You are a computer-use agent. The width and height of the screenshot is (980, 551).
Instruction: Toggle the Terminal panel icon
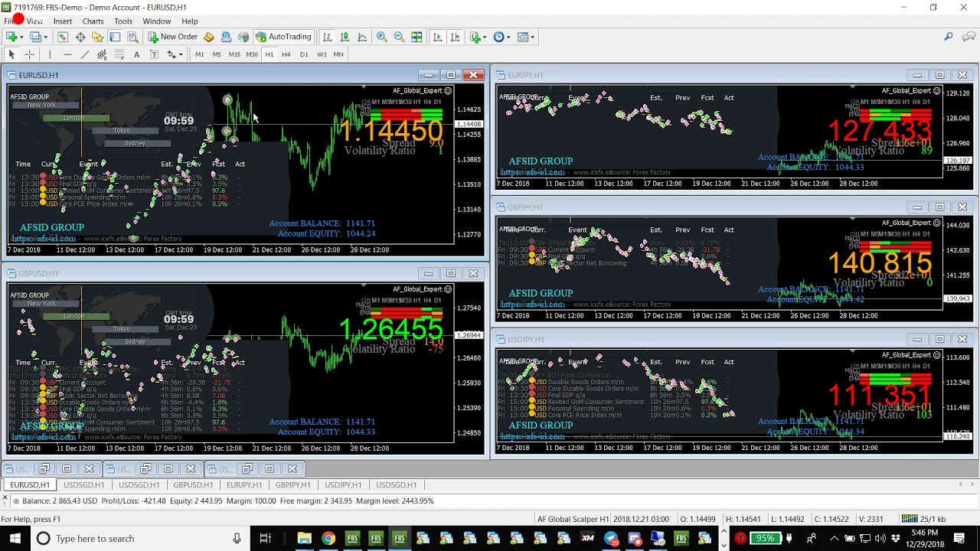[115, 37]
